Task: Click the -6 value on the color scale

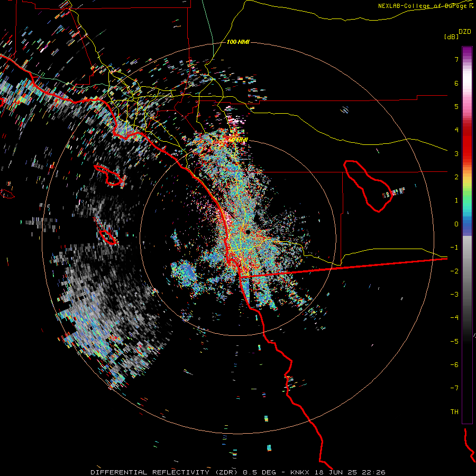Action: [454, 365]
